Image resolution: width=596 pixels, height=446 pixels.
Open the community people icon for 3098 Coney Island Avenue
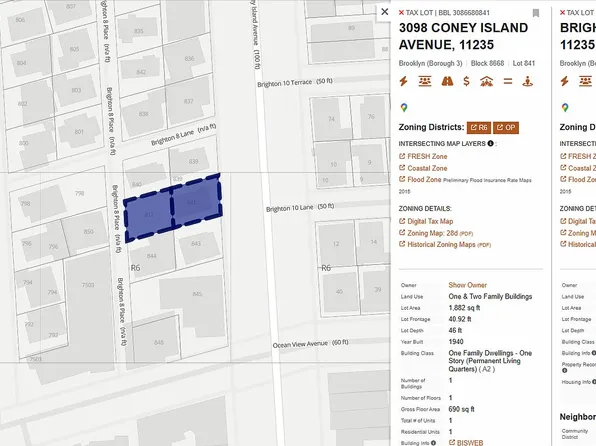click(x=425, y=81)
